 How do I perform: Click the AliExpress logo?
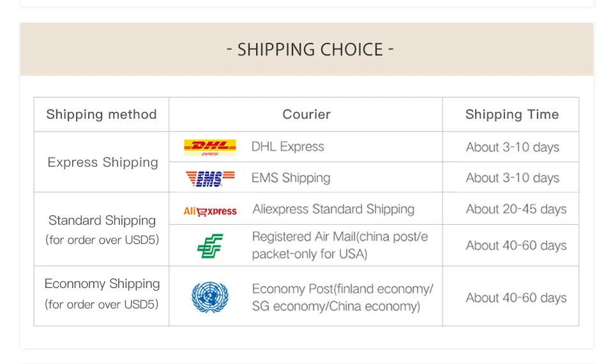pyautogui.click(x=210, y=211)
